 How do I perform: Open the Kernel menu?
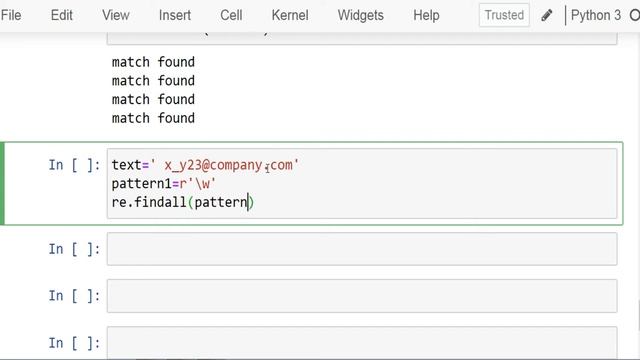tap(290, 16)
